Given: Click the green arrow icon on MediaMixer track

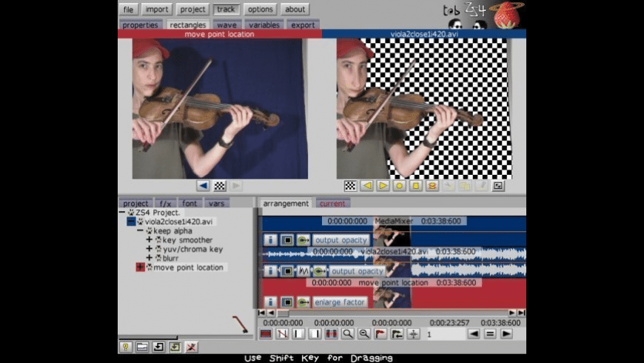Looking at the screenshot, I should coord(303,240).
